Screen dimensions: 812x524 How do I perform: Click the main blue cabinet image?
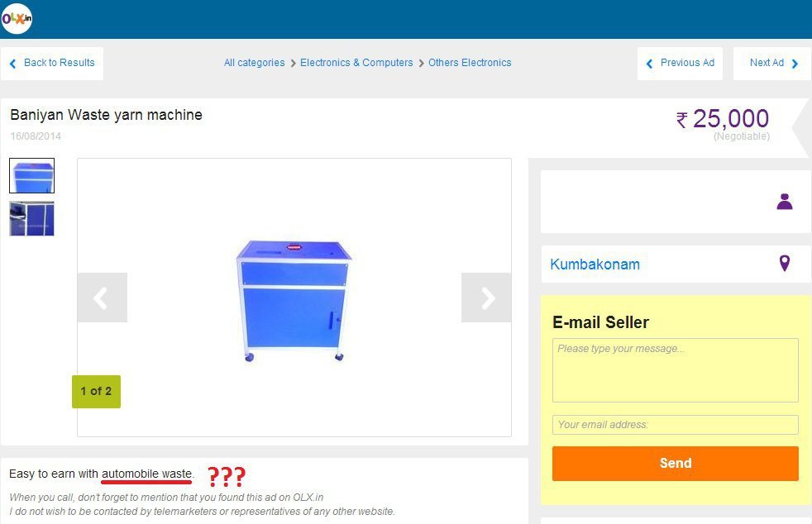click(x=294, y=300)
